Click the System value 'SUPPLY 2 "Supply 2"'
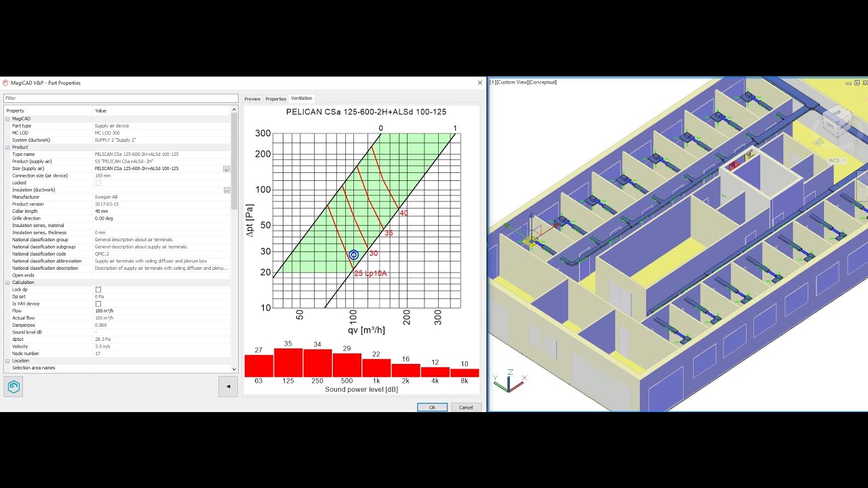 point(115,140)
